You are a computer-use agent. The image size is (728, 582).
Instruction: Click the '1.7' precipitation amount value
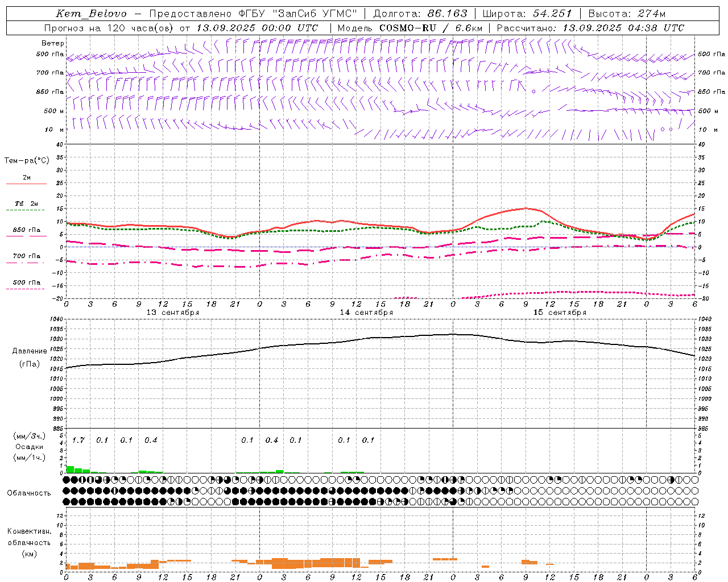78,440
